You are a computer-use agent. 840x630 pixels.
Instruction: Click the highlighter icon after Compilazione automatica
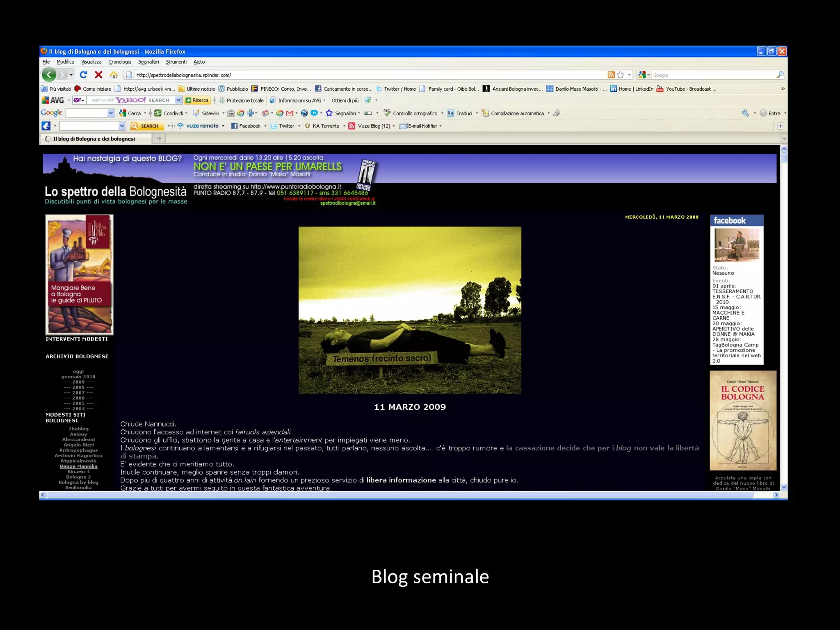(557, 113)
